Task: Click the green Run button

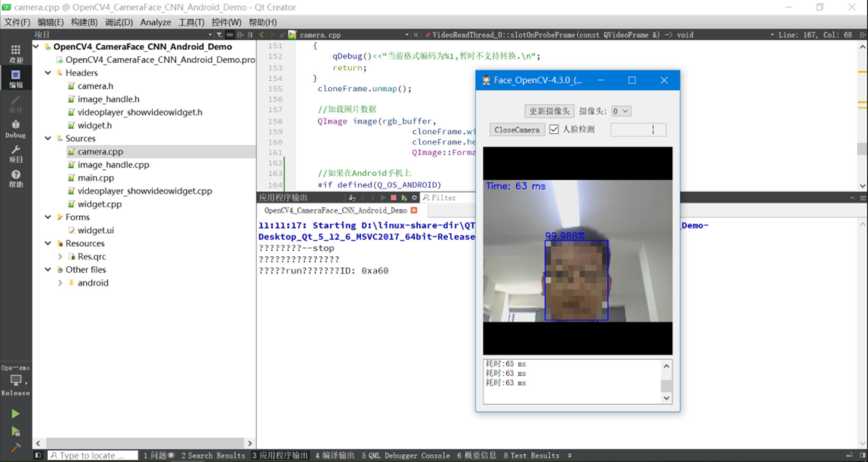Action: coord(15,414)
